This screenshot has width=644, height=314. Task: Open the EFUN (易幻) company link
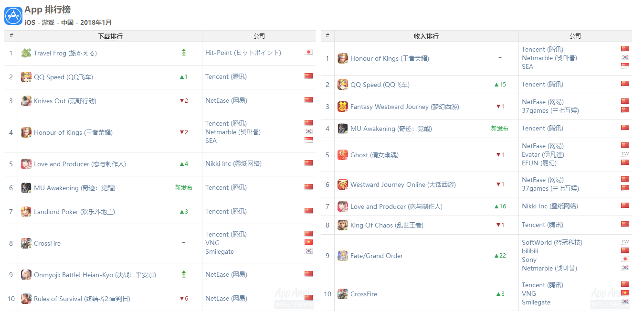[x=539, y=163]
